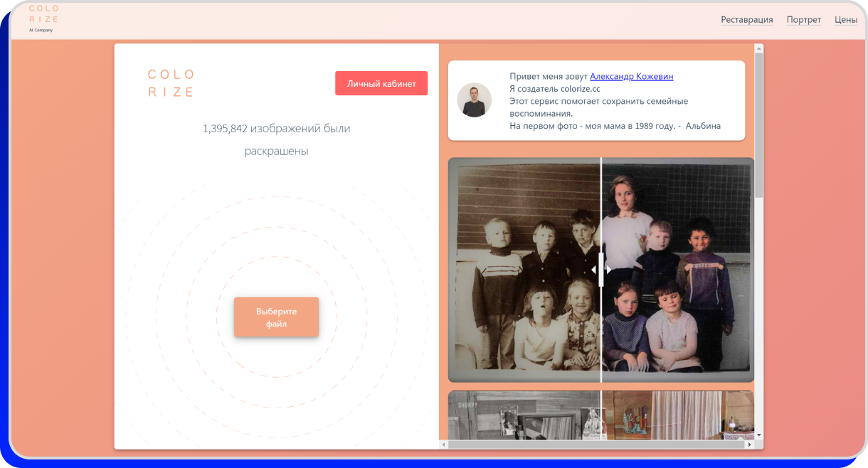Click the horizontal scroll left arrow

click(x=444, y=445)
